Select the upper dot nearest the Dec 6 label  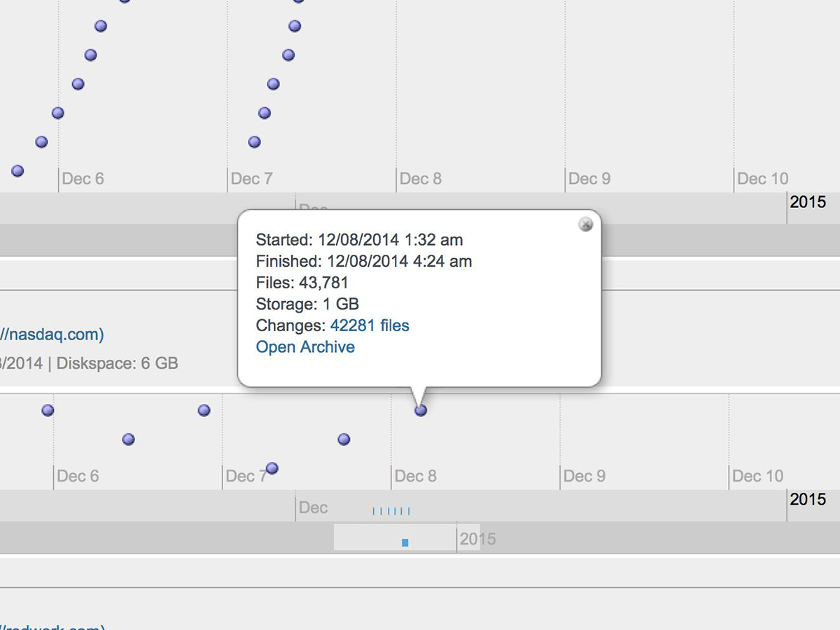tap(41, 142)
